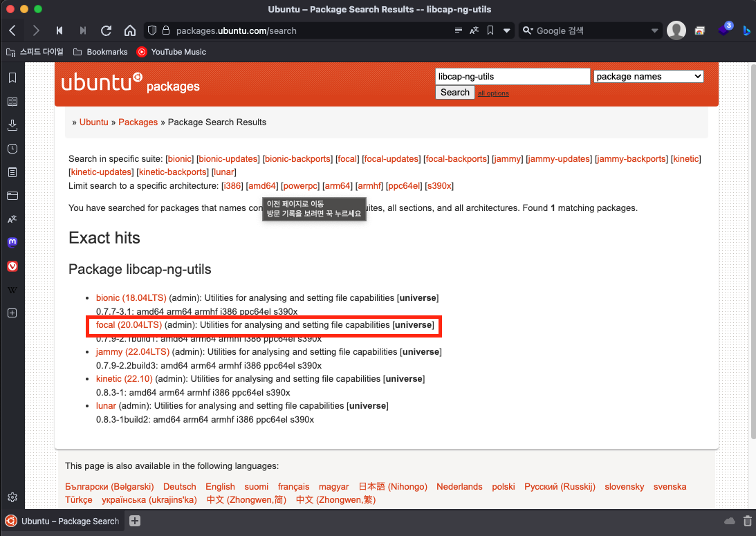Open the Bing icon in the toolbar
This screenshot has height=536, width=756.
tap(748, 30)
